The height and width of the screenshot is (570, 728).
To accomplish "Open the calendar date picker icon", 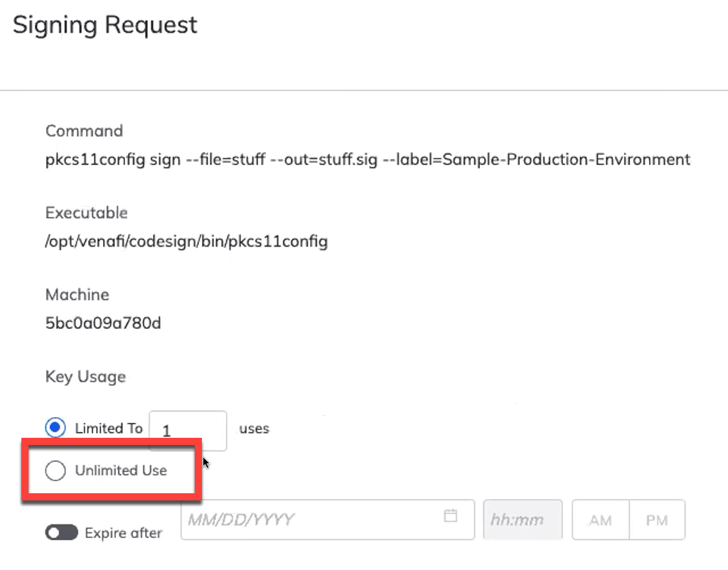I will [450, 516].
